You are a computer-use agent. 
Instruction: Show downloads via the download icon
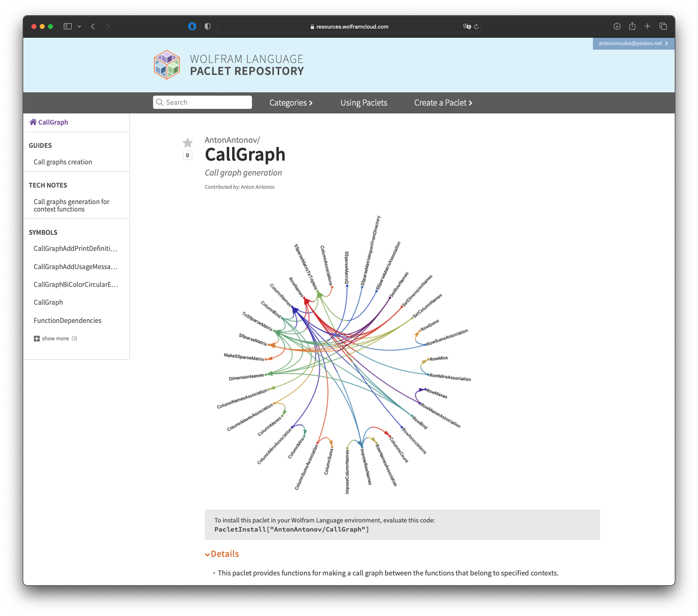(x=617, y=26)
